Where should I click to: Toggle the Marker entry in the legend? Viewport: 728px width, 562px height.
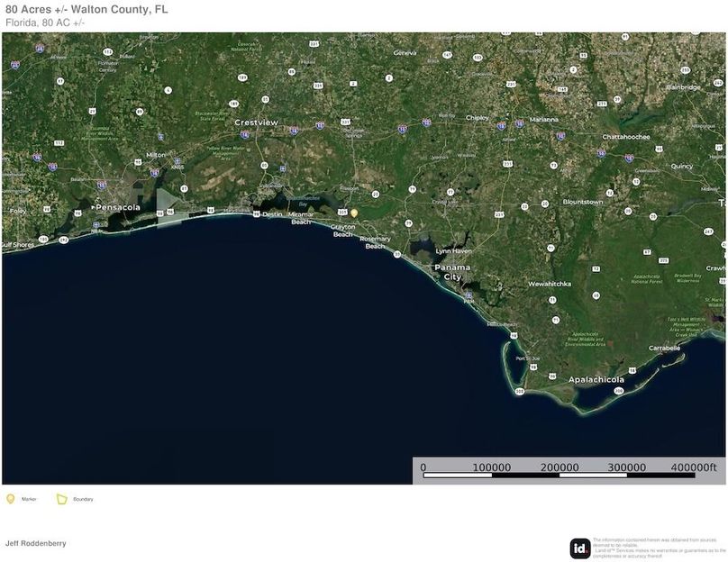tap(30, 498)
